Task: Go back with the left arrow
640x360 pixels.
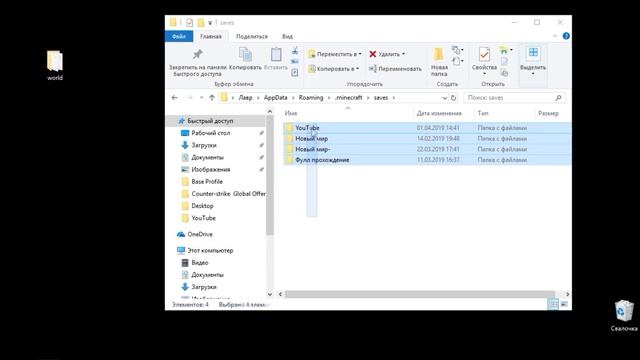Action: (175, 98)
